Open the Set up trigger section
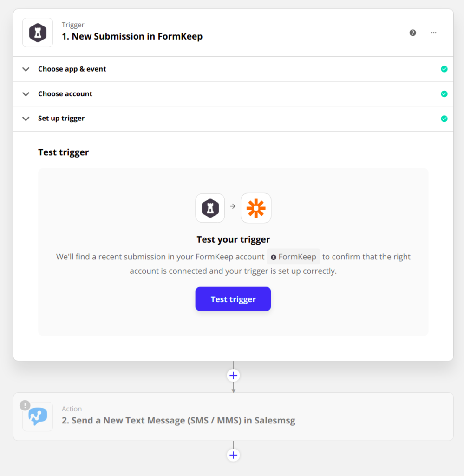 61,119
